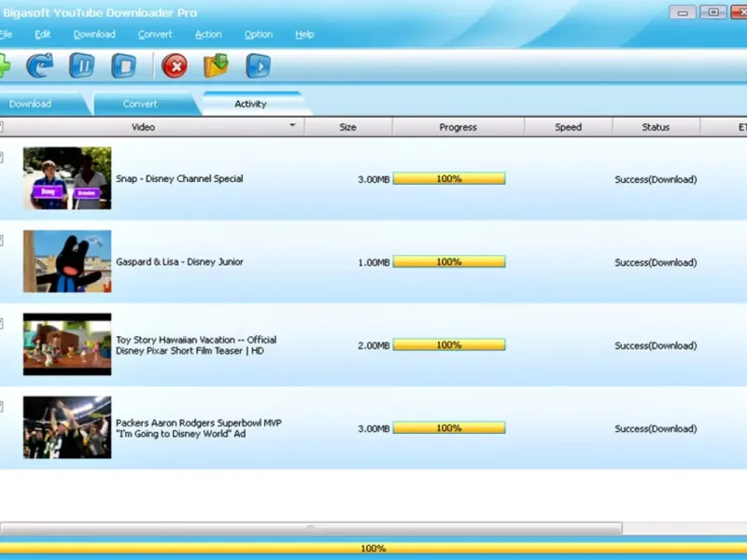Click the play video toolbar icon
Screen dimensions: 747x560
(x=259, y=65)
